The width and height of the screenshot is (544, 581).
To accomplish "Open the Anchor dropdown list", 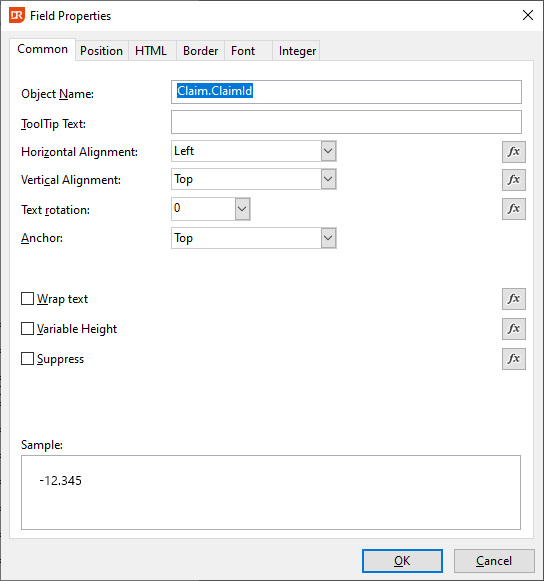I will (328, 238).
